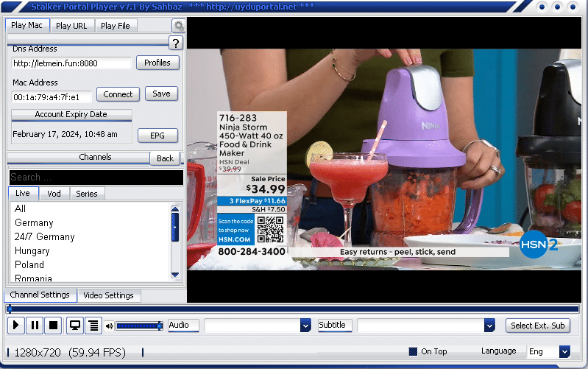Click the video display area

pos(384,160)
